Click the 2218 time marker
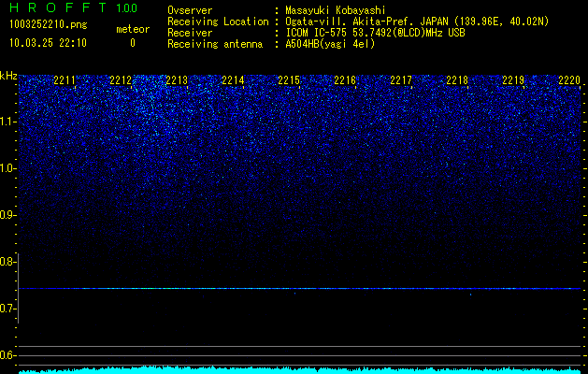This screenshot has height=374, width=588. click(457, 80)
